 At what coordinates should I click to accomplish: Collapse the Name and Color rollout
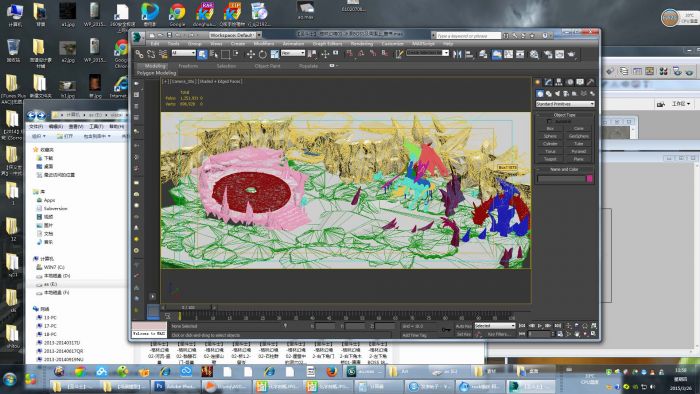point(565,170)
